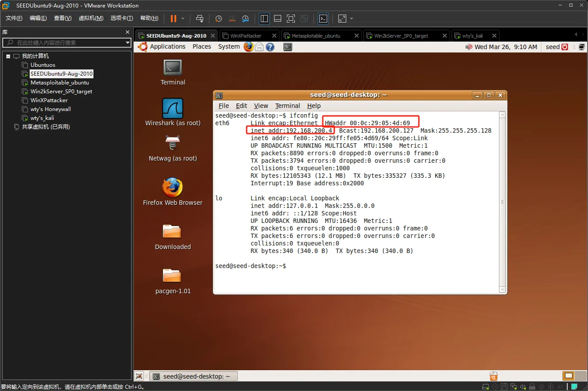Open Wireshark (as root) desktop icon
The width and height of the screenshot is (588, 391).
173,112
